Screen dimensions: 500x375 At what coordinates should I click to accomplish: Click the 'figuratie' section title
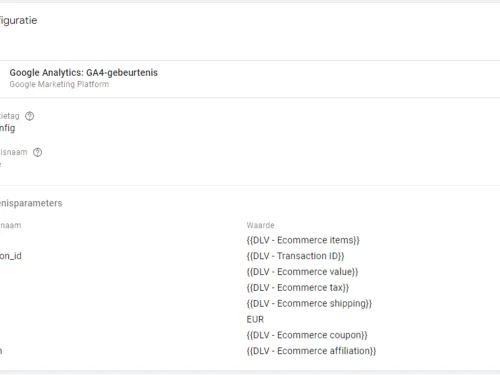(18, 21)
